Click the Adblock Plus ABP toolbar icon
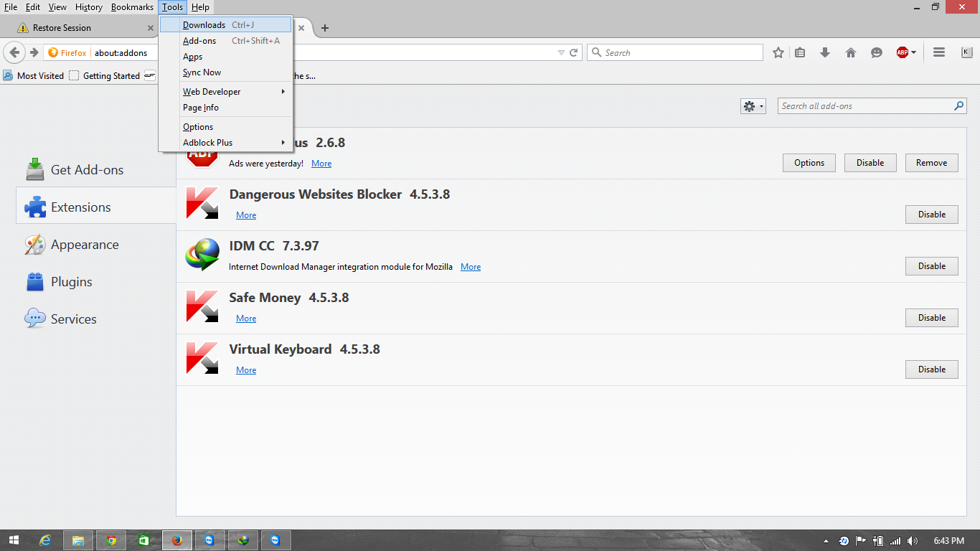This screenshot has width=980, height=551. (902, 52)
